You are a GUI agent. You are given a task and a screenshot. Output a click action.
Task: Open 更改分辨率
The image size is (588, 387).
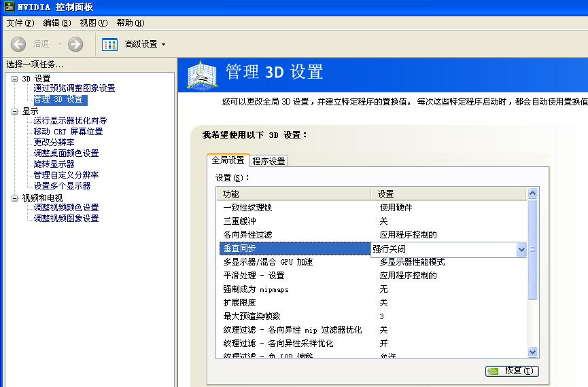(54, 143)
